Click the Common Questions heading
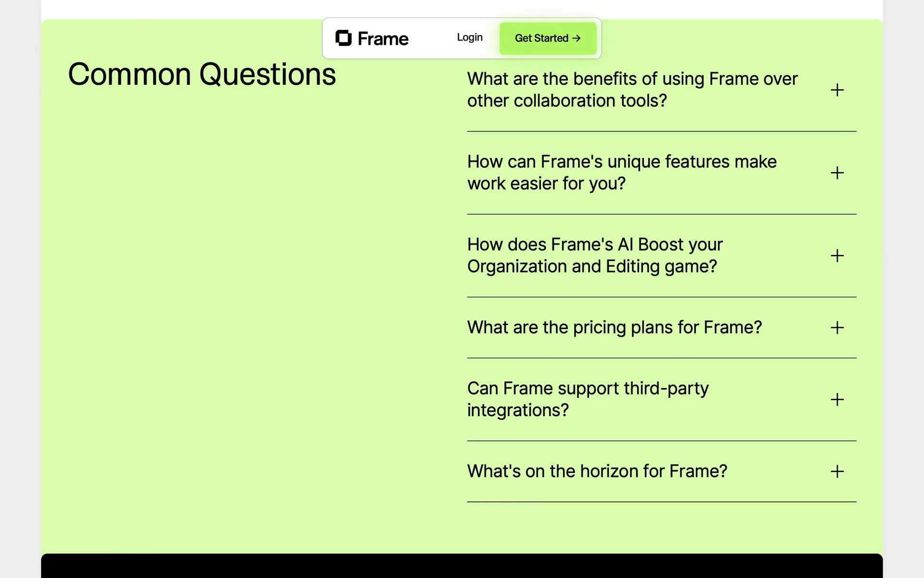924x578 pixels. [x=202, y=75]
